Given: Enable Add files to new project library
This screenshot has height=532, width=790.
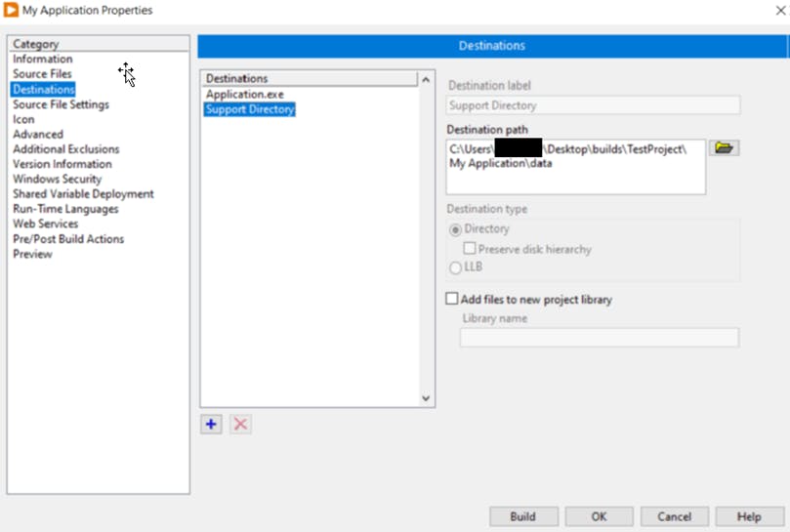Looking at the screenshot, I should [x=452, y=300].
